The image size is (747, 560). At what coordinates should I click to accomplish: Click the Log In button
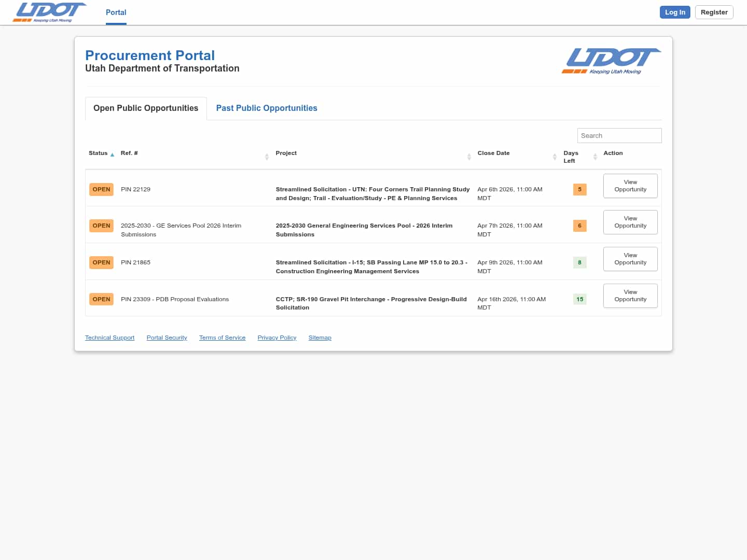pyautogui.click(x=675, y=12)
